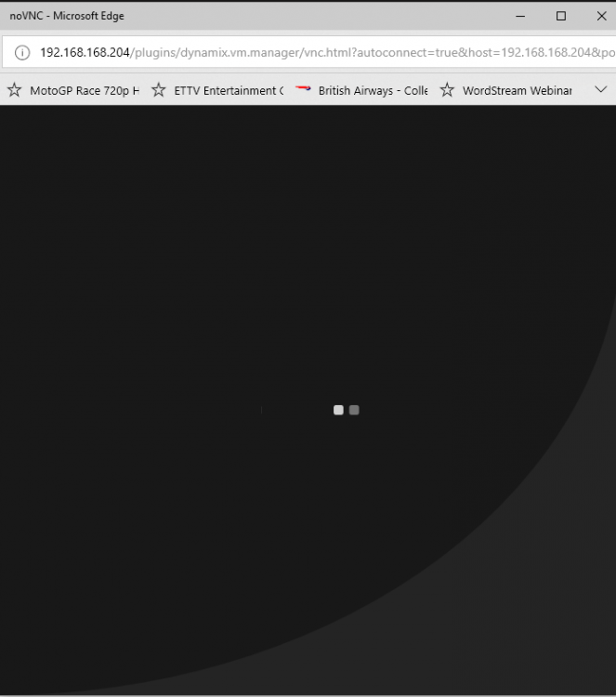
Task: Open the British Airways bookmark
Action: point(361,90)
